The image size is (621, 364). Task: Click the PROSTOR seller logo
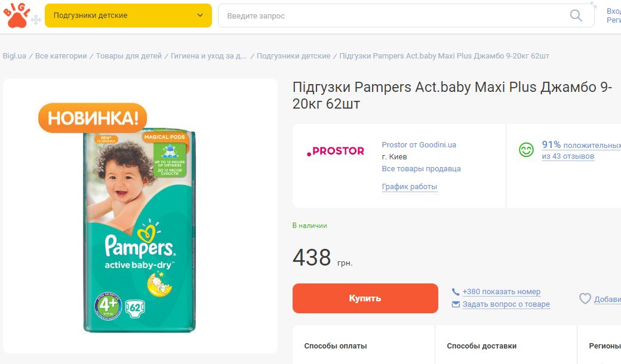[x=336, y=151]
